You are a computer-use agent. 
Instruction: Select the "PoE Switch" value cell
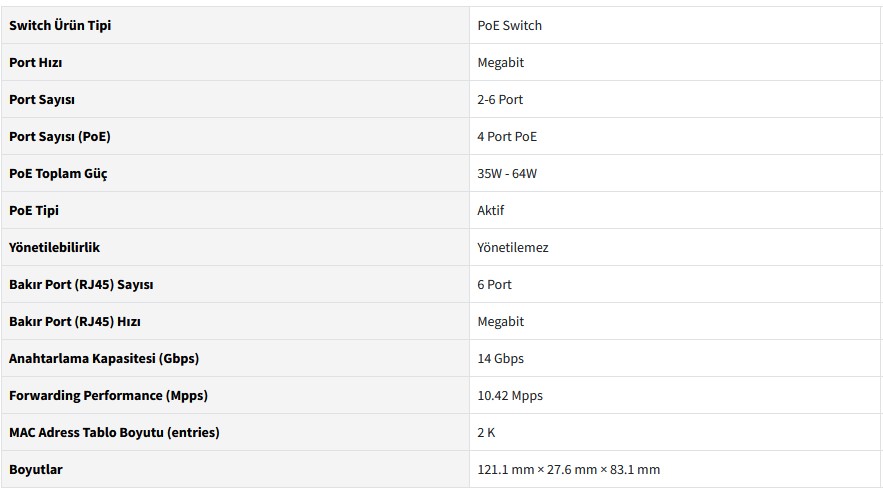(509, 25)
